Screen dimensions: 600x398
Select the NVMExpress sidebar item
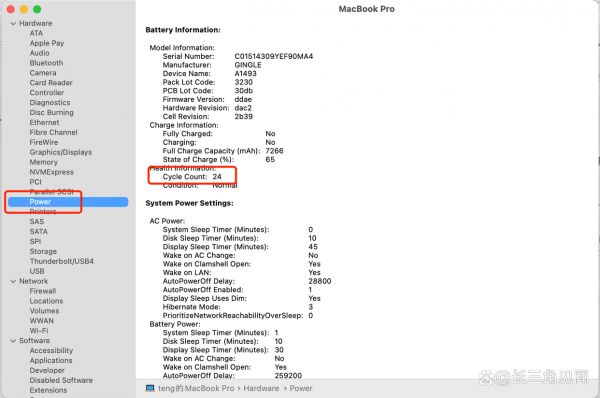(52, 172)
